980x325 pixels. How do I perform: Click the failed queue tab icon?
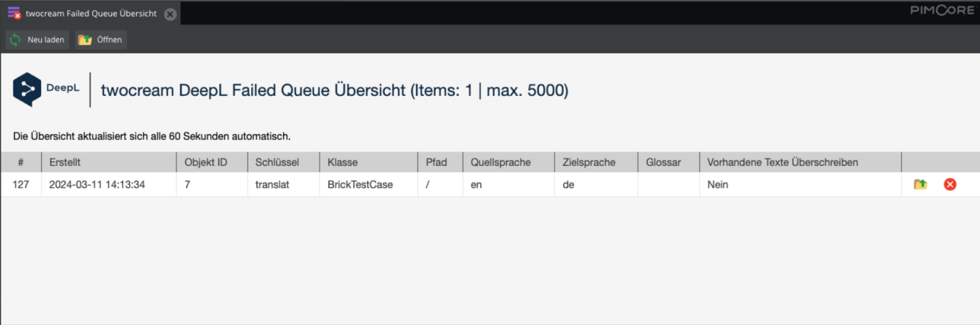14,13
